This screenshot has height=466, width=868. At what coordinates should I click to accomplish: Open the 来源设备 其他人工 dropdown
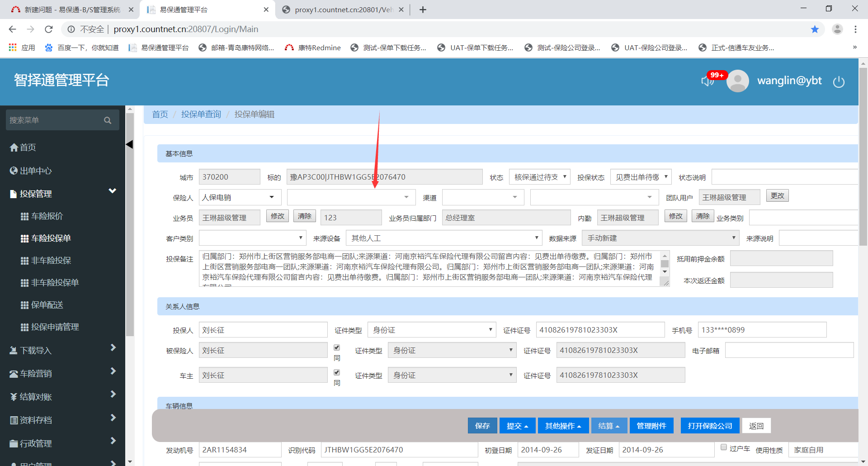tap(444, 238)
